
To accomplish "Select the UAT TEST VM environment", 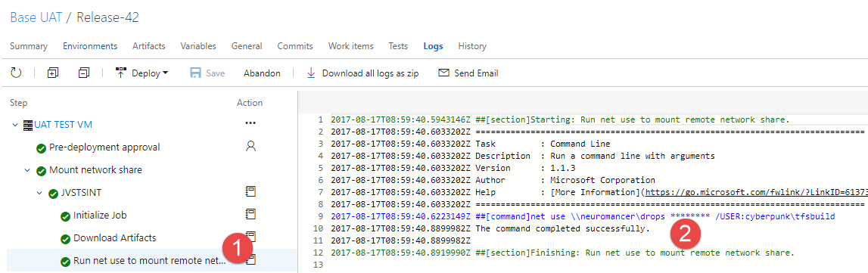I will click(63, 125).
